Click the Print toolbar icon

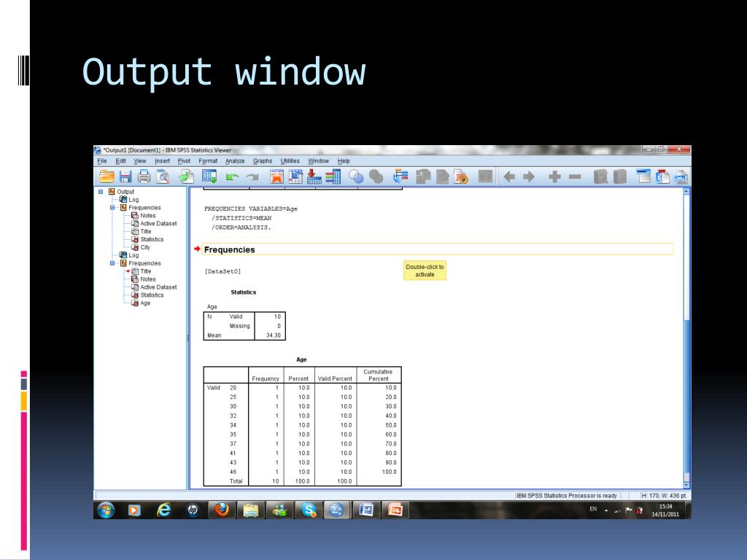pyautogui.click(x=144, y=176)
